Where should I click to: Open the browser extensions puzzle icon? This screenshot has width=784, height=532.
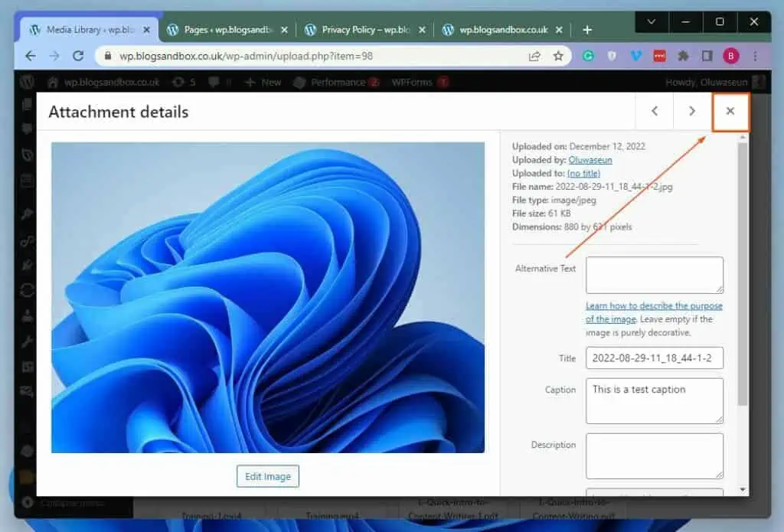click(684, 56)
